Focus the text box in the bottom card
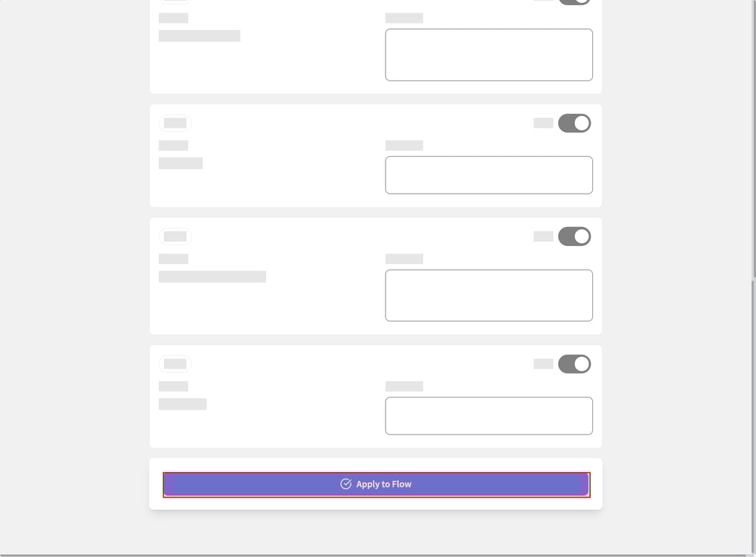The width and height of the screenshot is (756, 557). [489, 416]
